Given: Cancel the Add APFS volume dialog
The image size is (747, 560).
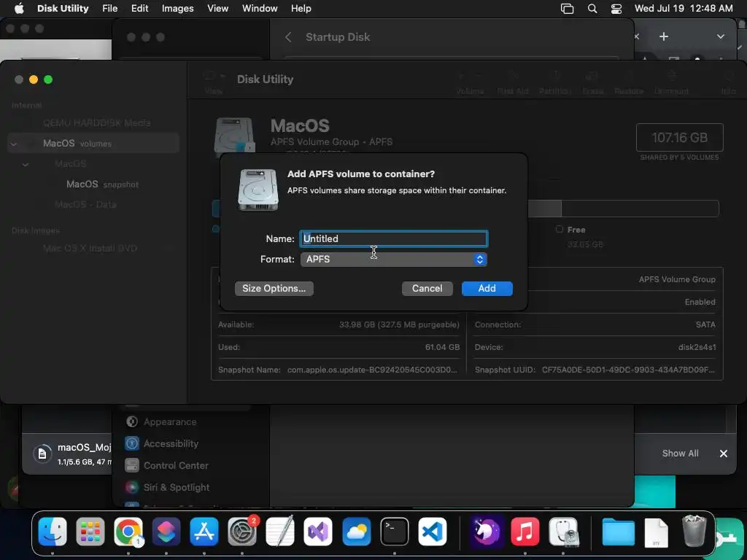Looking at the screenshot, I should pyautogui.click(x=427, y=288).
